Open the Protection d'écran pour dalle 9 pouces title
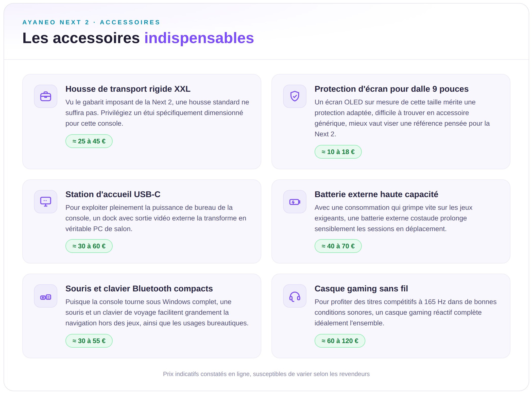Image resolution: width=532 pixels, height=394 pixels. (x=391, y=89)
